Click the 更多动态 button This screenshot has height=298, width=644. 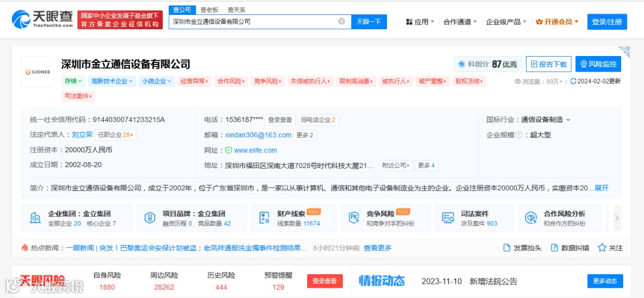coord(605,281)
